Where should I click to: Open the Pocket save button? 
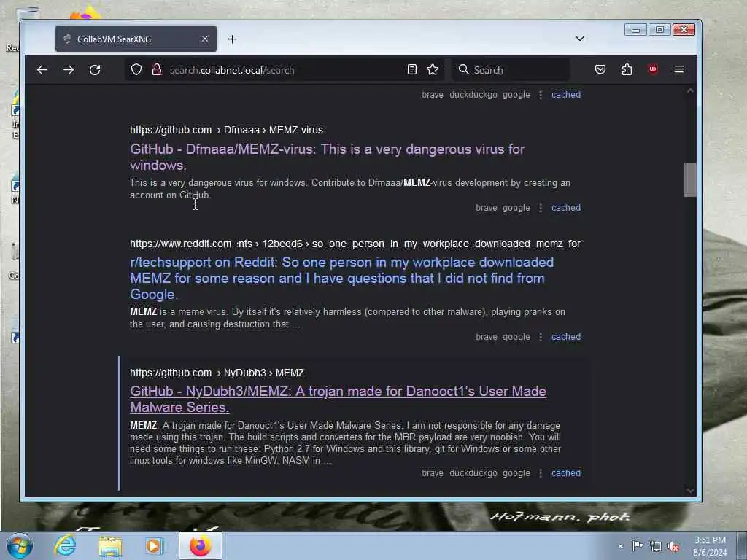600,69
